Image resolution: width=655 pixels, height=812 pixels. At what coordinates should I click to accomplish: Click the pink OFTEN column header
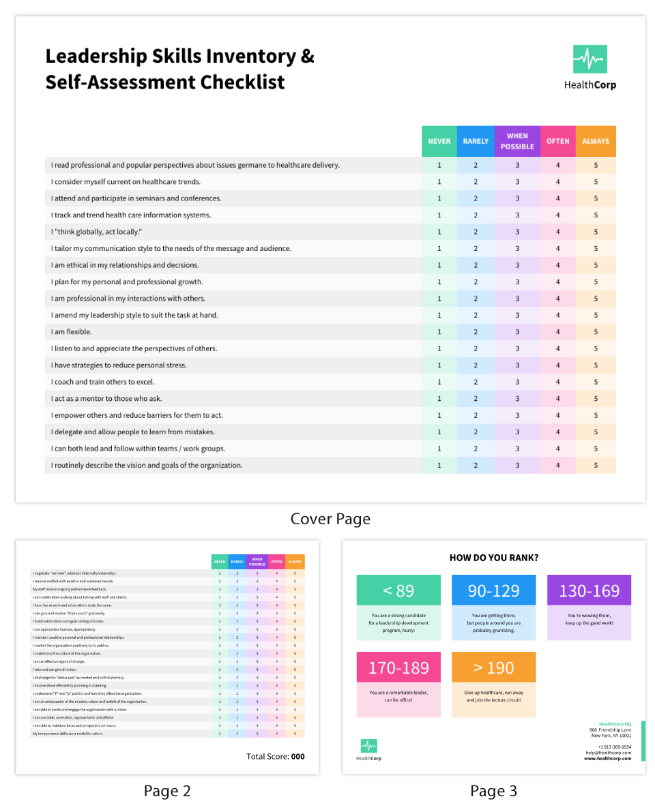pos(557,141)
